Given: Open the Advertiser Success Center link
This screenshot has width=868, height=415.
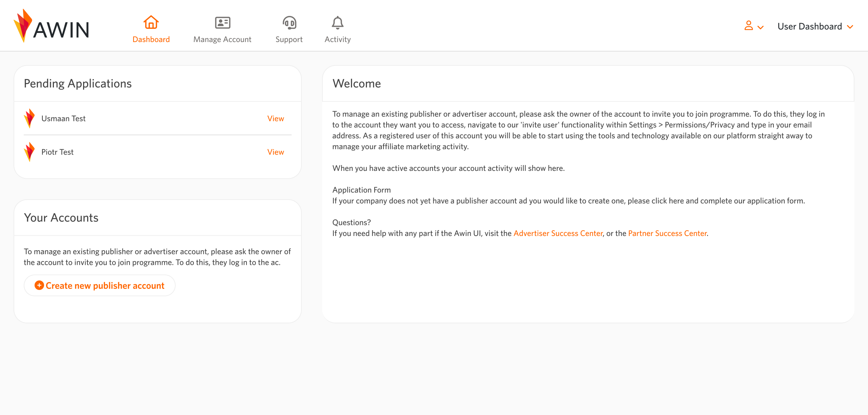Looking at the screenshot, I should click(x=558, y=233).
